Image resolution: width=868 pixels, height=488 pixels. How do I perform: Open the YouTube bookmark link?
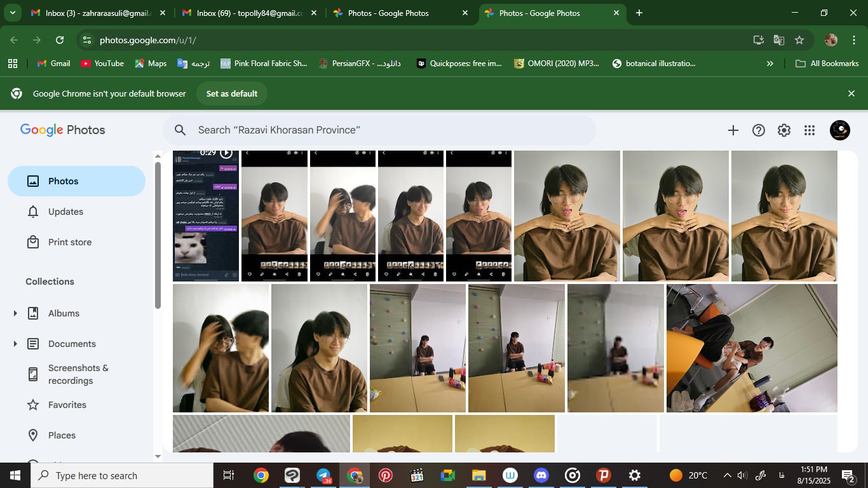[102, 64]
